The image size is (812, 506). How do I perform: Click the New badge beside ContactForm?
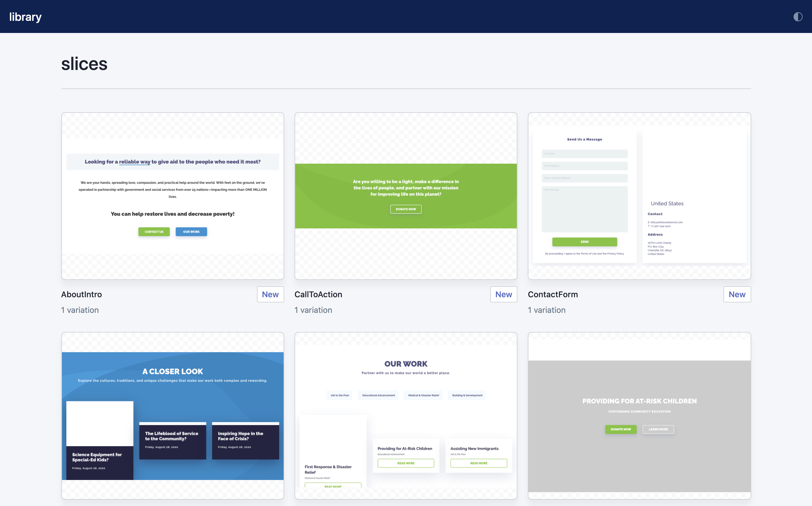[x=737, y=295]
